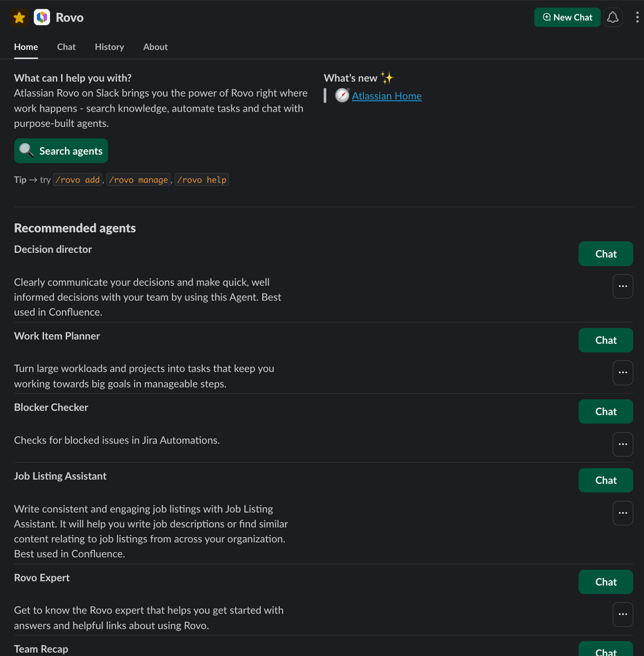
Task: Open more options for Work Item Planner
Action: pyautogui.click(x=622, y=373)
